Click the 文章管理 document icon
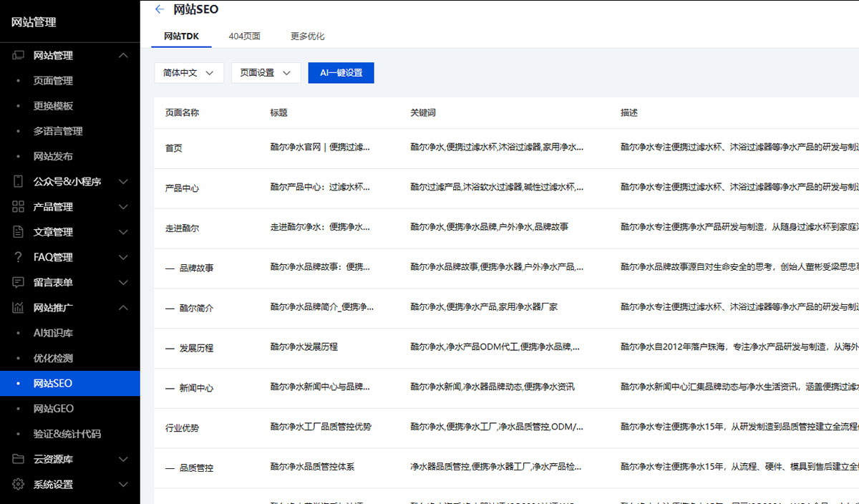This screenshot has height=504, width=859. (x=19, y=232)
